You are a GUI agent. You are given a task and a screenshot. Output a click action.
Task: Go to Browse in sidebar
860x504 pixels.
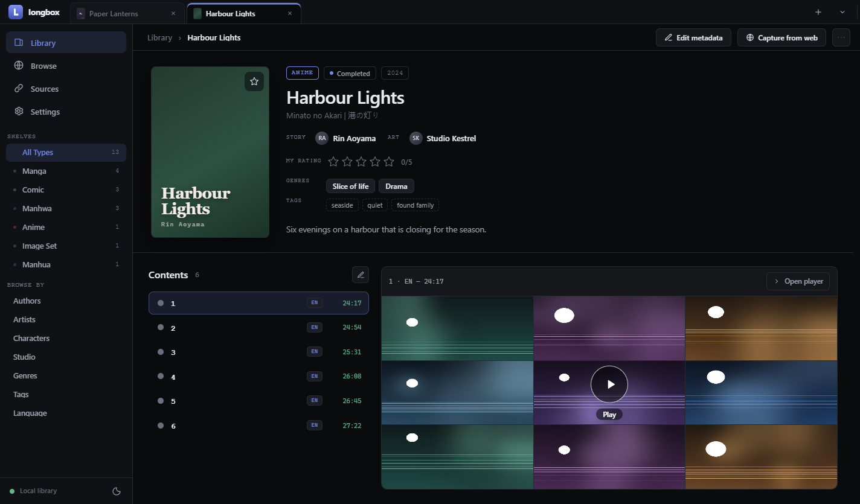point(66,66)
